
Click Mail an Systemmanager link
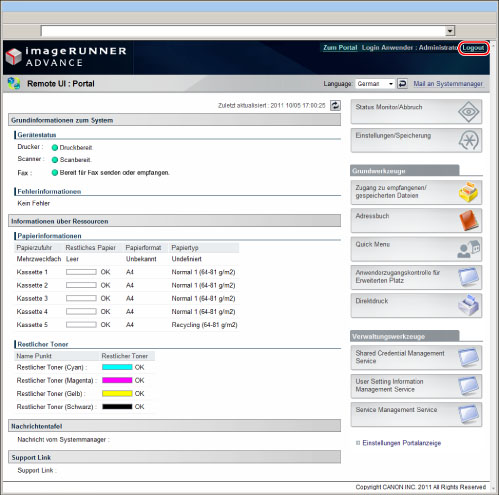coord(448,84)
